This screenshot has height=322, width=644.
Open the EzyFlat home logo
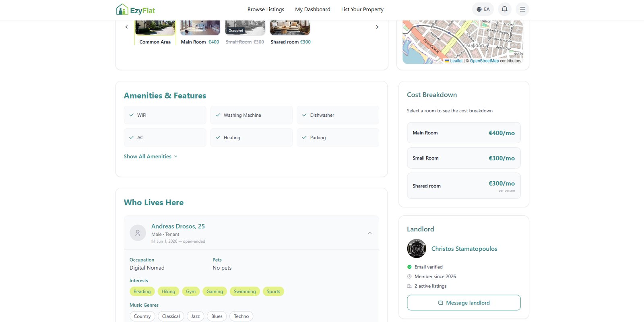point(136,9)
